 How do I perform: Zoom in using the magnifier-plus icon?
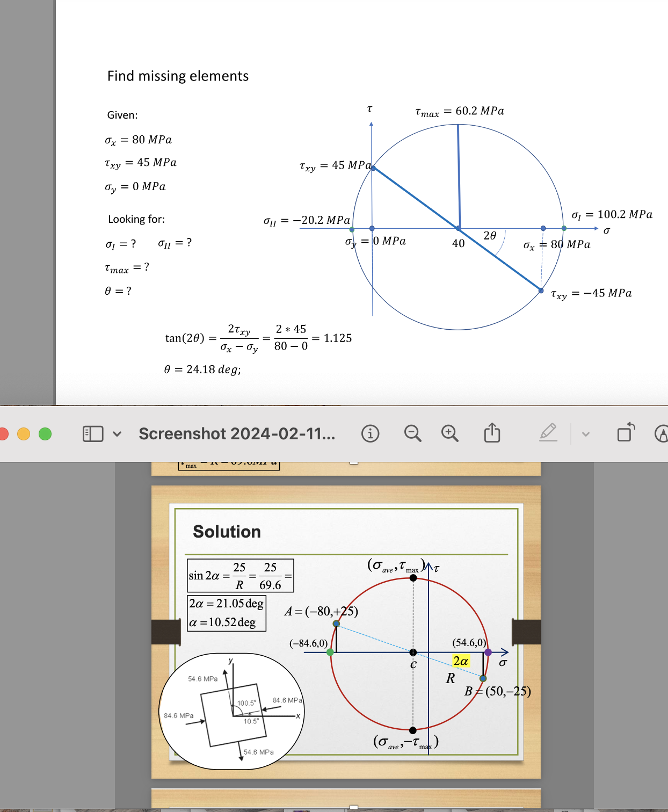[x=450, y=433]
